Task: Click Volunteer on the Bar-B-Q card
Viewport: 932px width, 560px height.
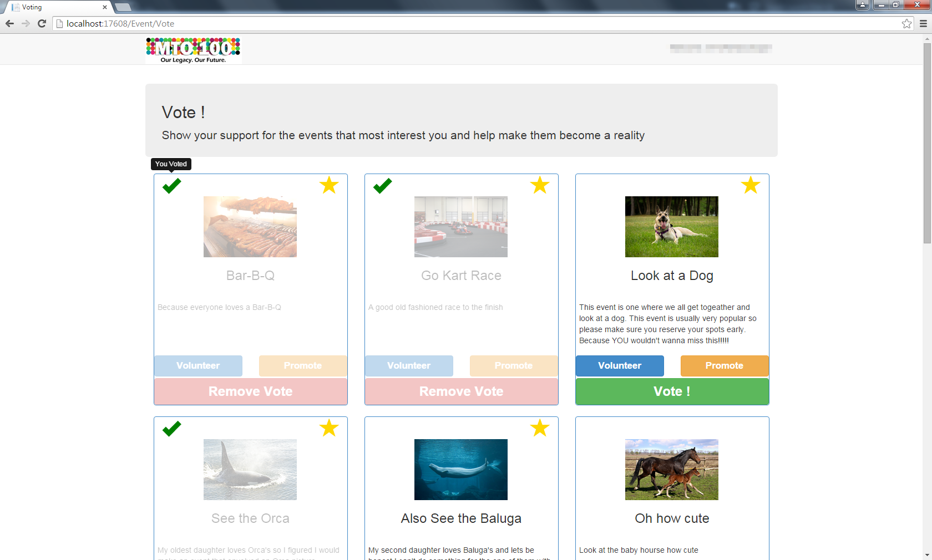Action: [x=198, y=366]
